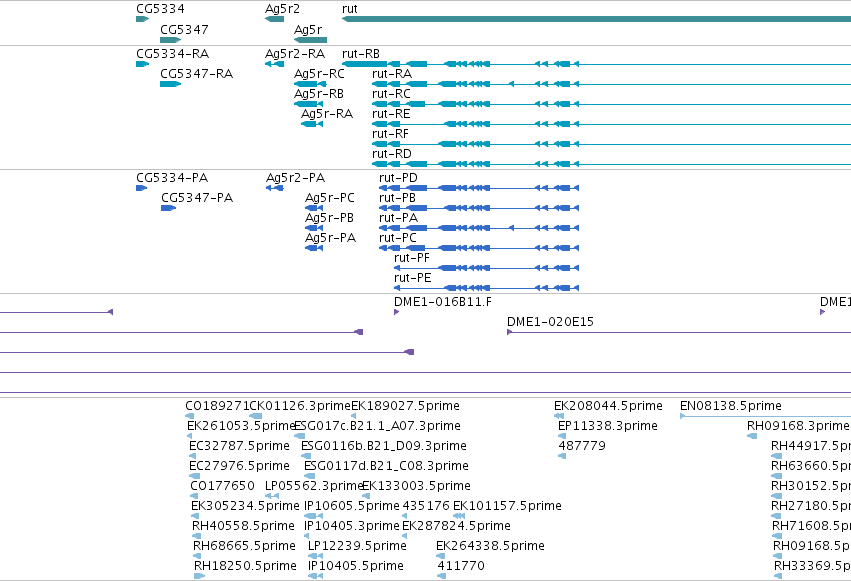
Task: Select transcript Ag5r2-RA
Action: point(275,64)
